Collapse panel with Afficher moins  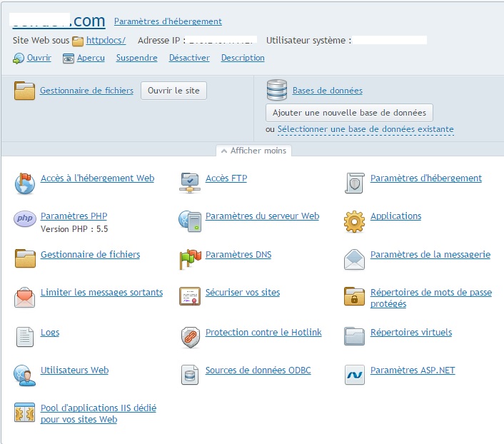[253, 151]
